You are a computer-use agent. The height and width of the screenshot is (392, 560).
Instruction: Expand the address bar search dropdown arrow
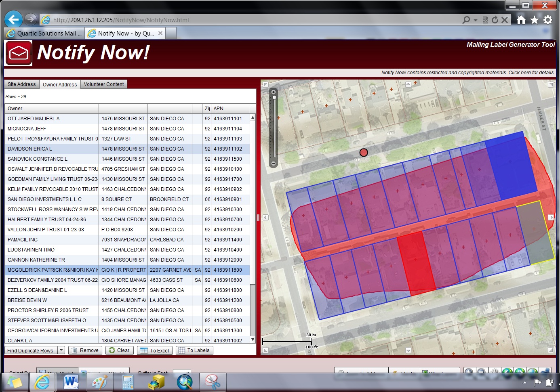pos(475,20)
